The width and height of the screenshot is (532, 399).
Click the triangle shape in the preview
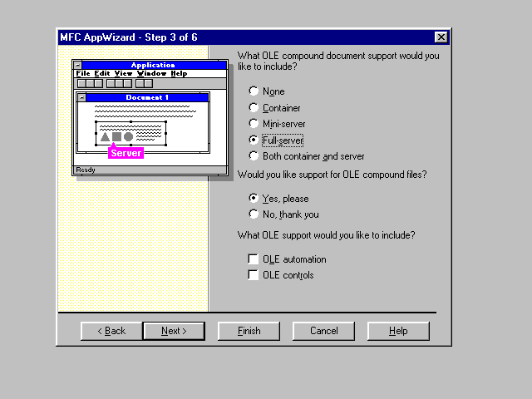pyautogui.click(x=106, y=136)
